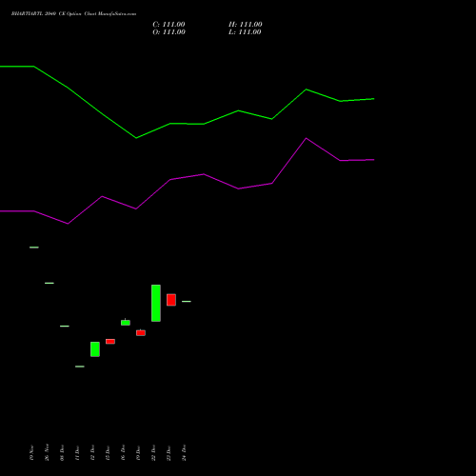The image size is (476, 476).
Task: Click the 16 Dec date label
Action: pyautogui.click(x=123, y=452)
